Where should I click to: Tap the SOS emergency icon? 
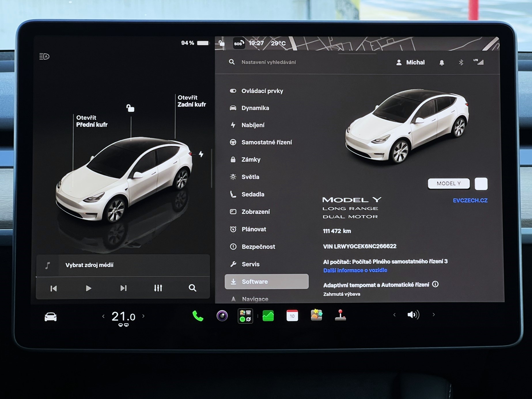pos(239,44)
